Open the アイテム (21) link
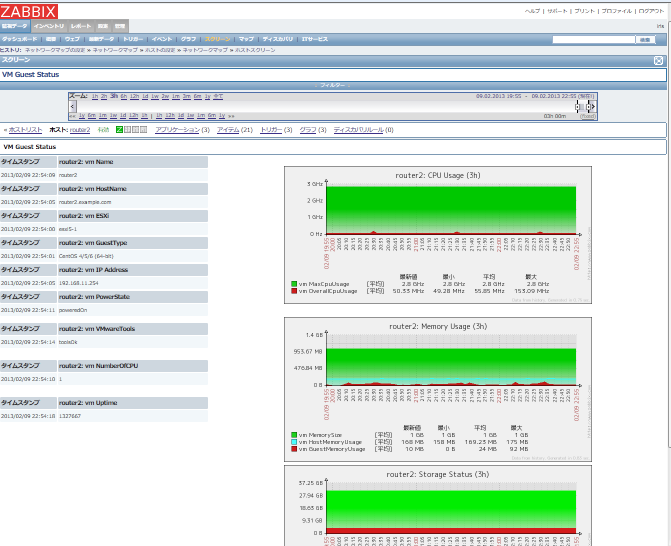 (x=228, y=130)
